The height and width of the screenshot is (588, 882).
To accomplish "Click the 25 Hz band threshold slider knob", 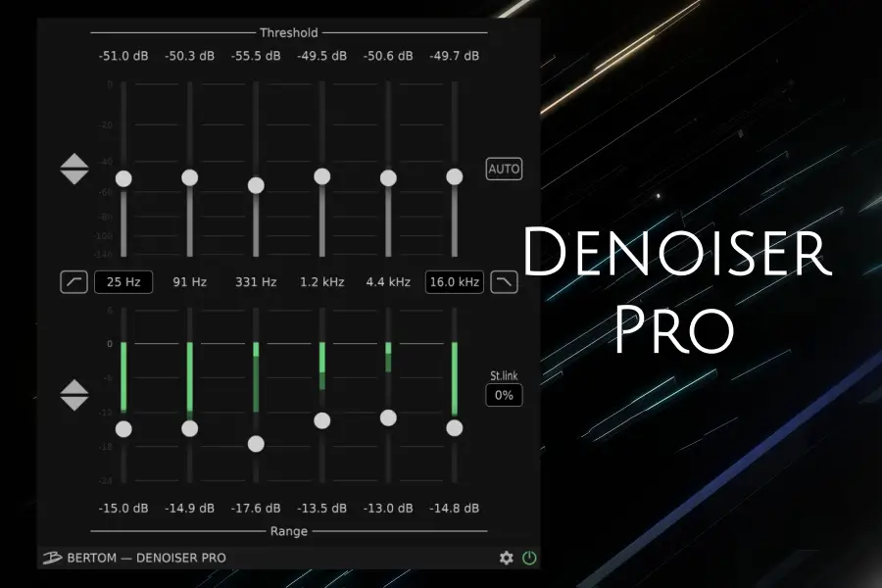I will 123,179.
